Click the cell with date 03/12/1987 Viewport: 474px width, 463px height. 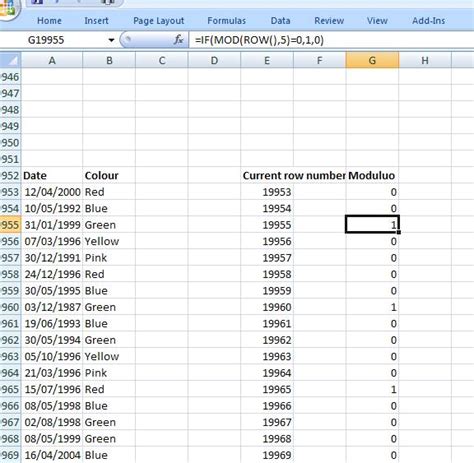pyautogui.click(x=52, y=307)
